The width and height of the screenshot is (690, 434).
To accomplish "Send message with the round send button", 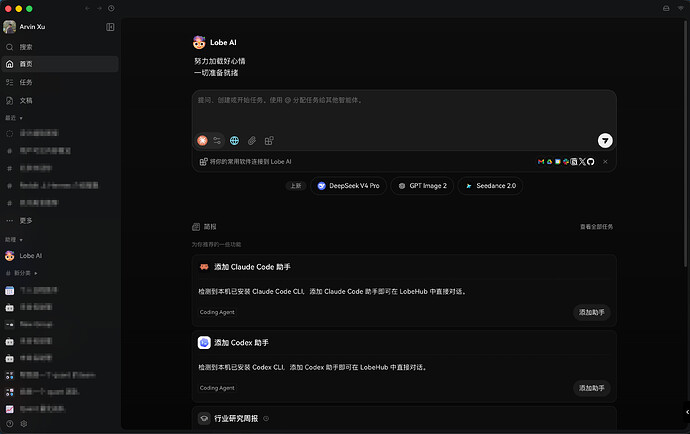I will (x=605, y=140).
